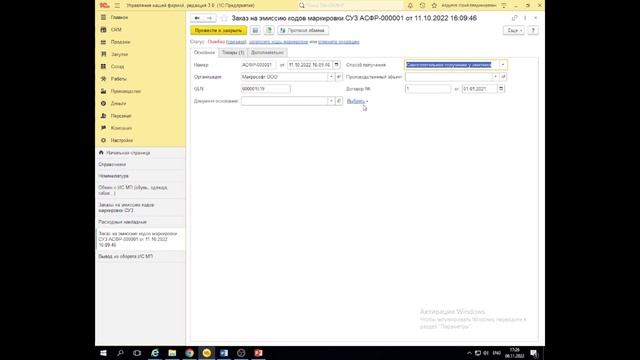
Task: Open Протокол обмена
Action: [x=303, y=31]
